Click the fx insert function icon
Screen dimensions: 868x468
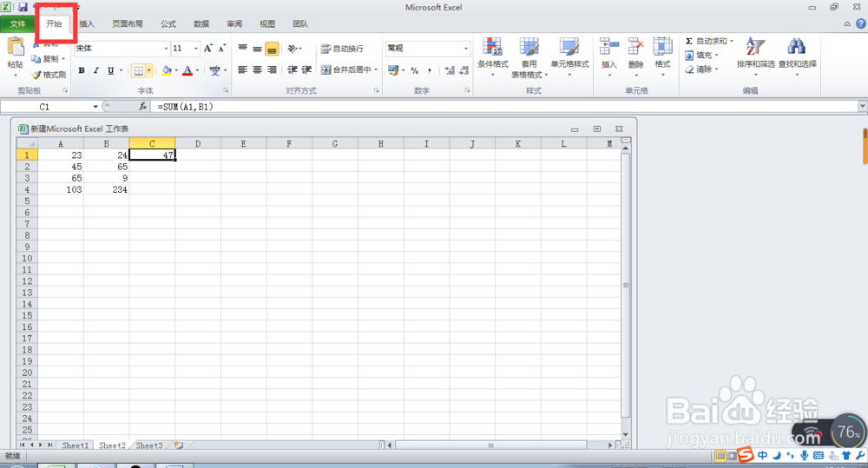coord(143,106)
